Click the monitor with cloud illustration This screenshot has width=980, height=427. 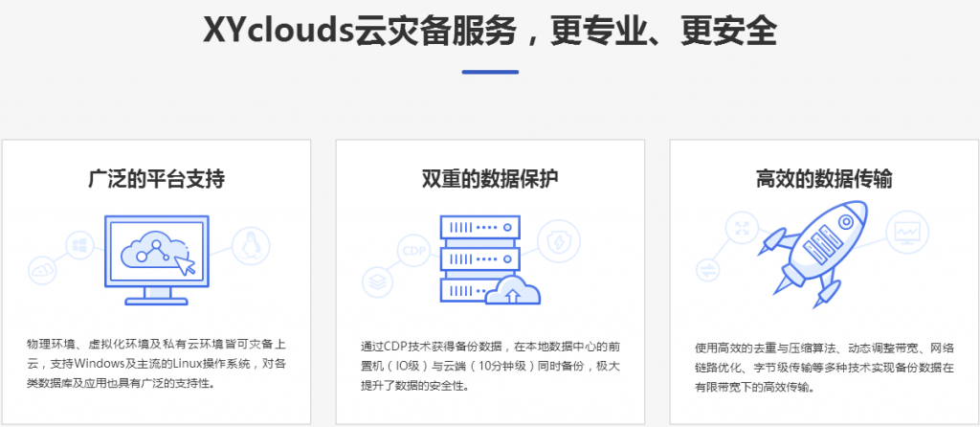(157, 260)
